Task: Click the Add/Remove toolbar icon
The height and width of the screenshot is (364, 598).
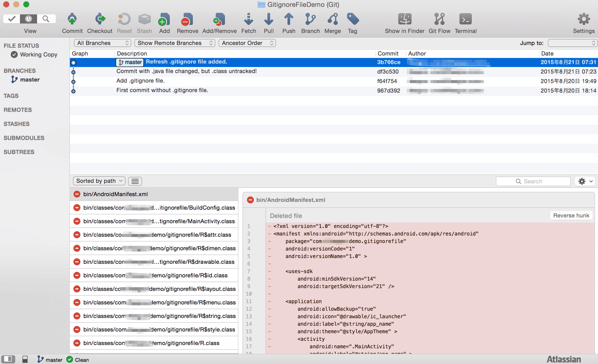Action: click(219, 19)
